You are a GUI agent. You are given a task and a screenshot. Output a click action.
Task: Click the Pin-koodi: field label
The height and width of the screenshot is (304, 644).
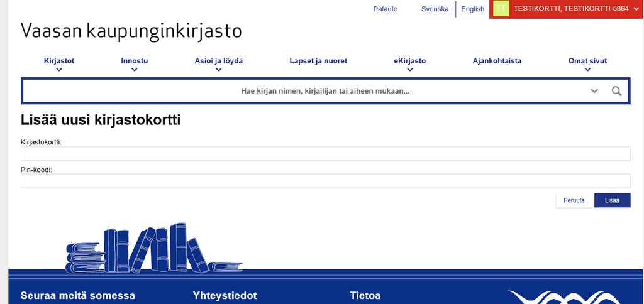tap(36, 170)
